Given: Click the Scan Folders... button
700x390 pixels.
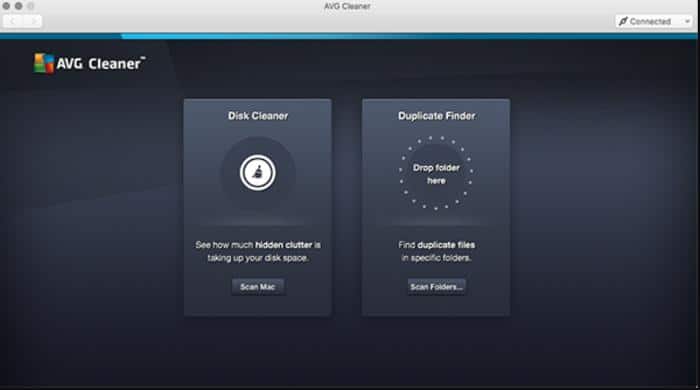Looking at the screenshot, I should click(x=436, y=287).
